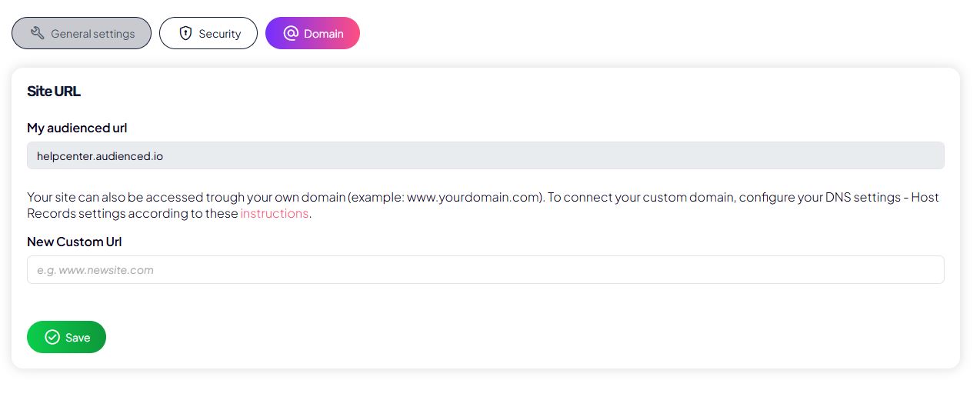The width and height of the screenshot is (980, 417).
Task: Click the circled checkmark icon on Save
Action: click(x=52, y=337)
